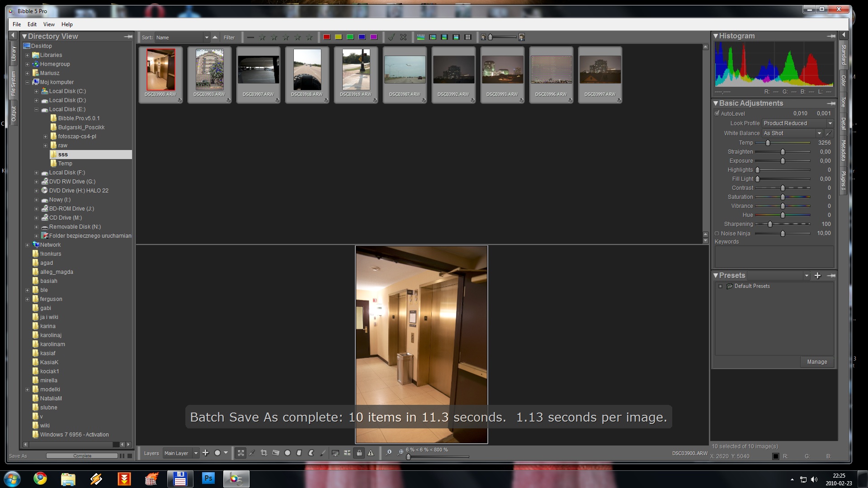Expand the Default Presets tree node

pos(720,286)
